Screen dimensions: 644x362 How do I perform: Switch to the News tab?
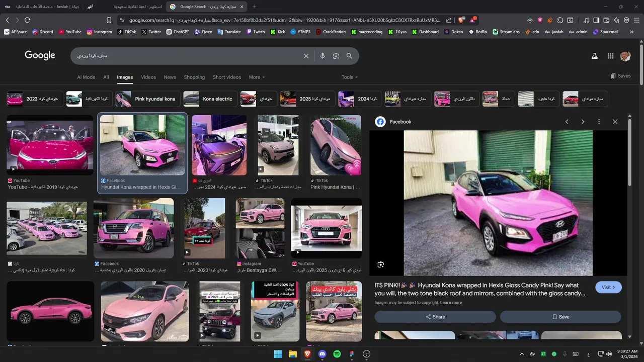coord(170,77)
